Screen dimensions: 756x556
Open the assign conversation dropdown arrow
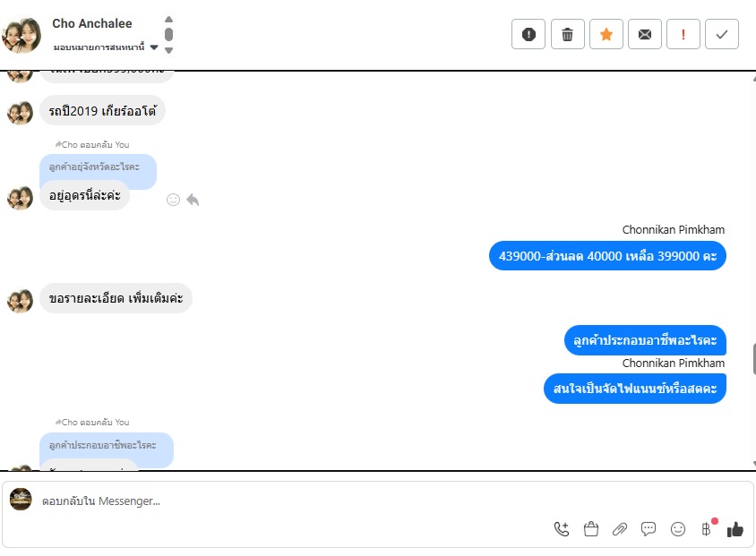(x=154, y=47)
